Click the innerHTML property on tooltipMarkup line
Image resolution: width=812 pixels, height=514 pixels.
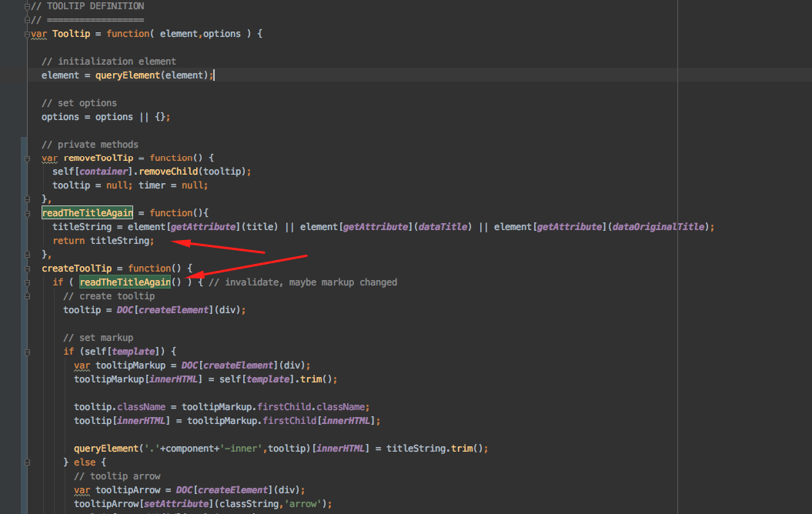click(x=175, y=379)
